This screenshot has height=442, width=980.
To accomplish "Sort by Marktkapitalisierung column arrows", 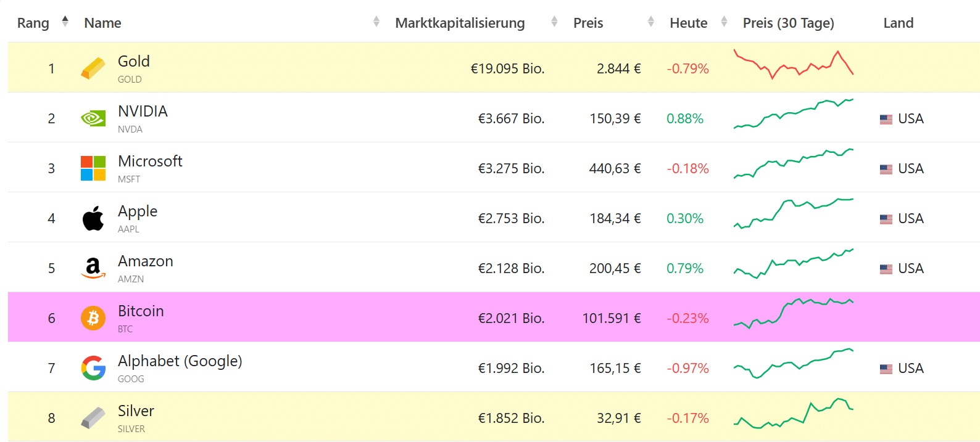I will coord(554,22).
